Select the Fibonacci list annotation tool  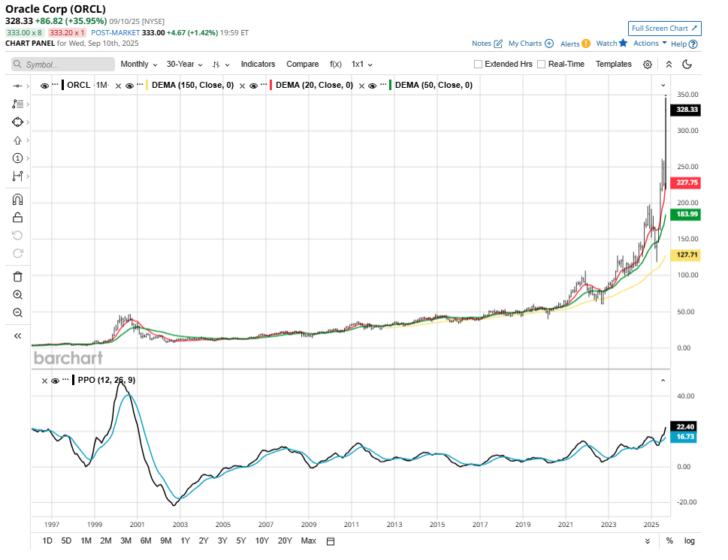17,104
